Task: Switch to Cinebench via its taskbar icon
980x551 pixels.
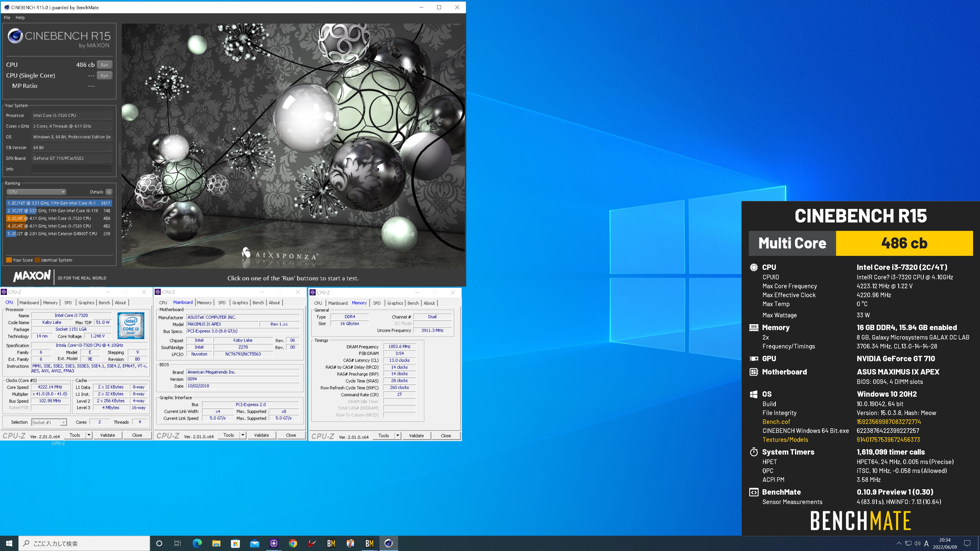Action: tap(388, 543)
